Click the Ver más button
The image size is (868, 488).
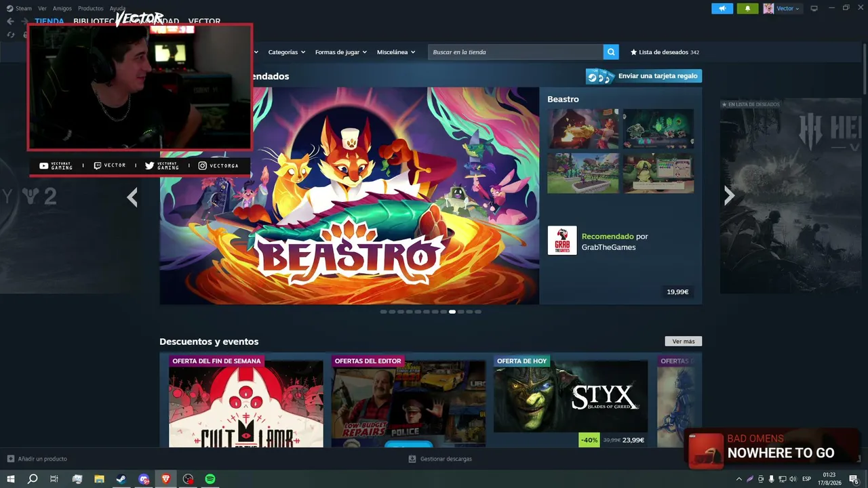[684, 342]
